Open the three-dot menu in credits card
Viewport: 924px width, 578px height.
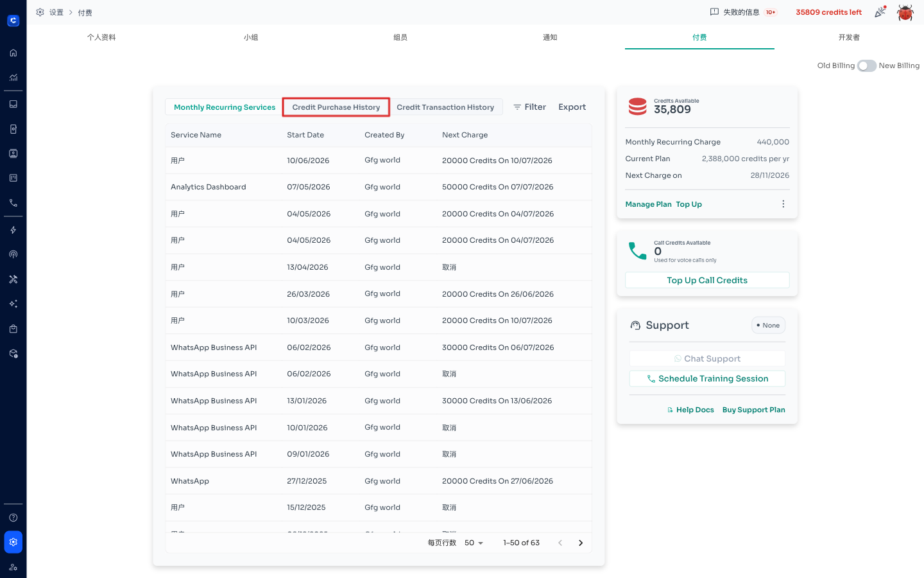click(x=783, y=204)
